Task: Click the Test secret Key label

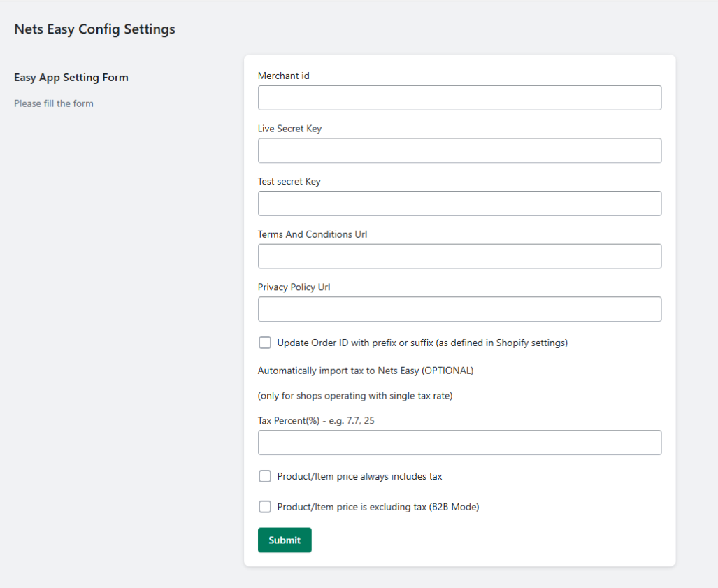Action: pyautogui.click(x=289, y=181)
